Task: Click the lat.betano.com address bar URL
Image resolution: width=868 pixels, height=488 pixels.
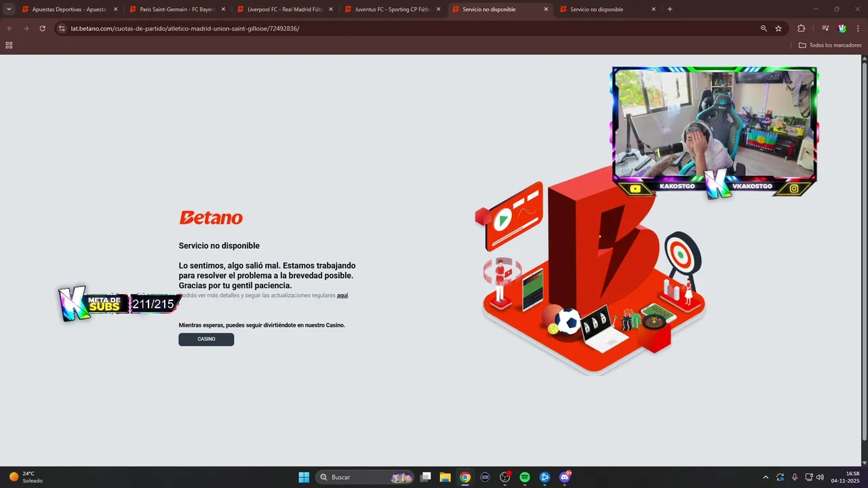Action: pos(185,28)
